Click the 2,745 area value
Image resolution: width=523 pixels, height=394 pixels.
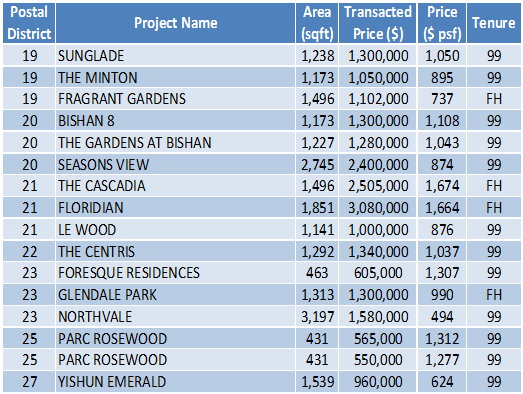pos(317,164)
